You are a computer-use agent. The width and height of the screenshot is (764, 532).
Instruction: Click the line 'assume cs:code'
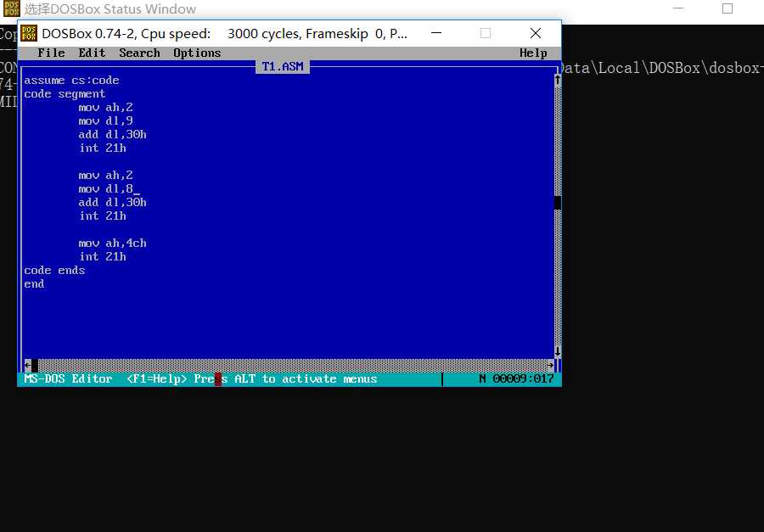coord(71,80)
